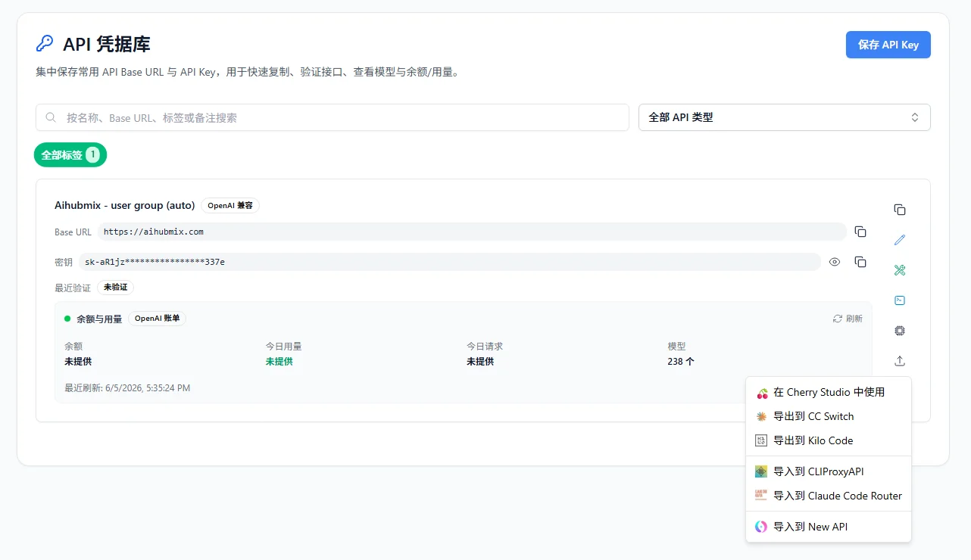Screen dimensions: 971x560
Task: Select 导出到 Kilo Code menu entry
Action: [829, 440]
